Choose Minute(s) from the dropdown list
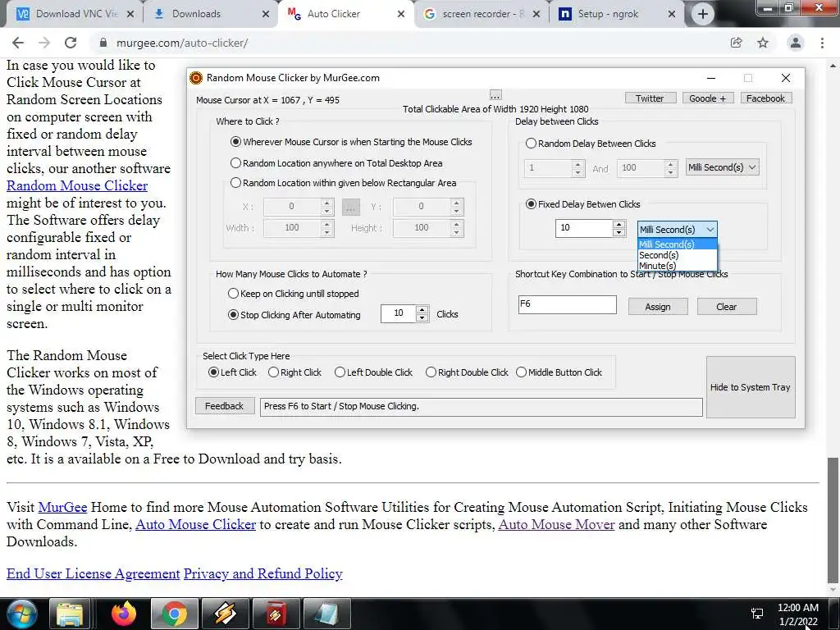 click(x=677, y=266)
